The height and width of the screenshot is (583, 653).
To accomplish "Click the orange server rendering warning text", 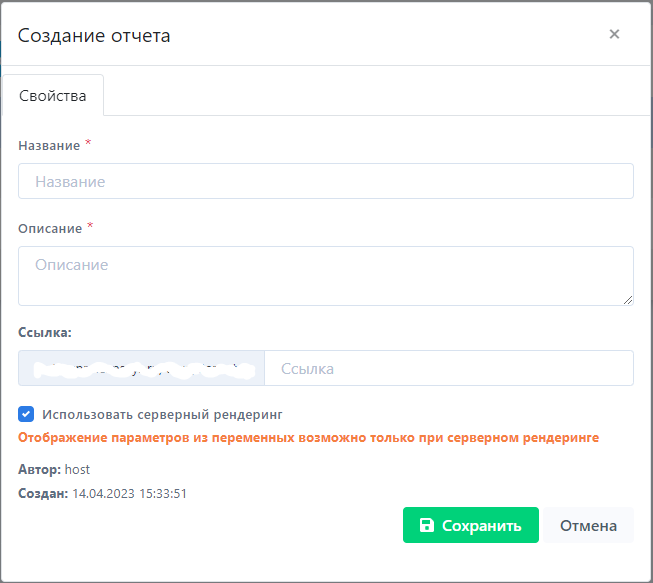I will [x=308, y=438].
